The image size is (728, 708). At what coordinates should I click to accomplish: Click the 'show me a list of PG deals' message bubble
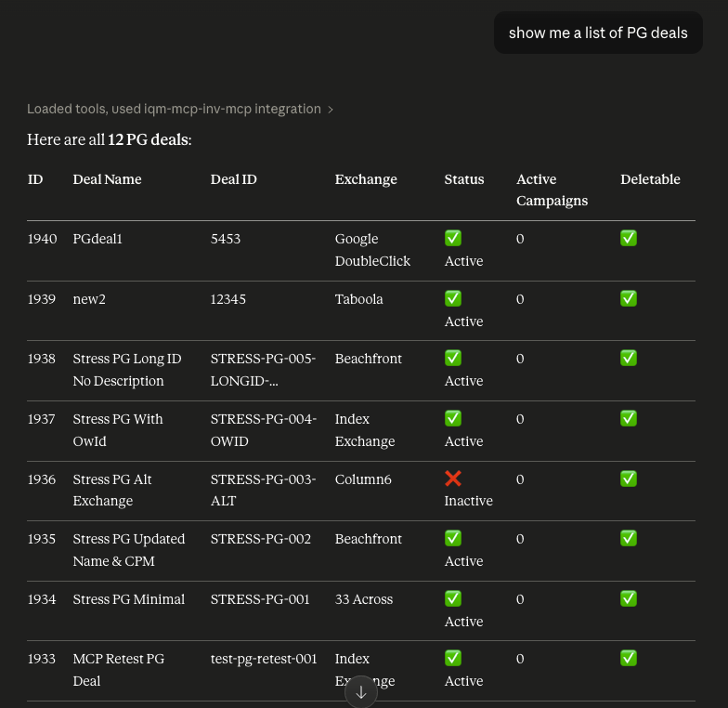tap(598, 33)
